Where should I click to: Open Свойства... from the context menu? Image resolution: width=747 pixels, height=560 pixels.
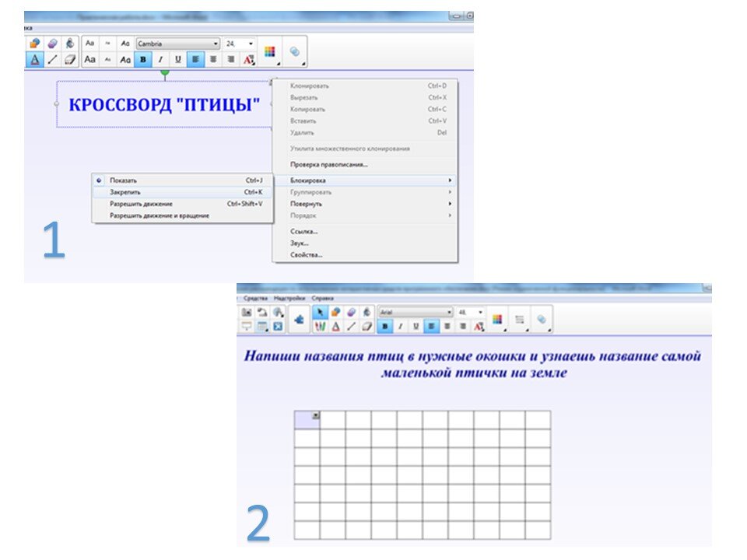pos(307,255)
